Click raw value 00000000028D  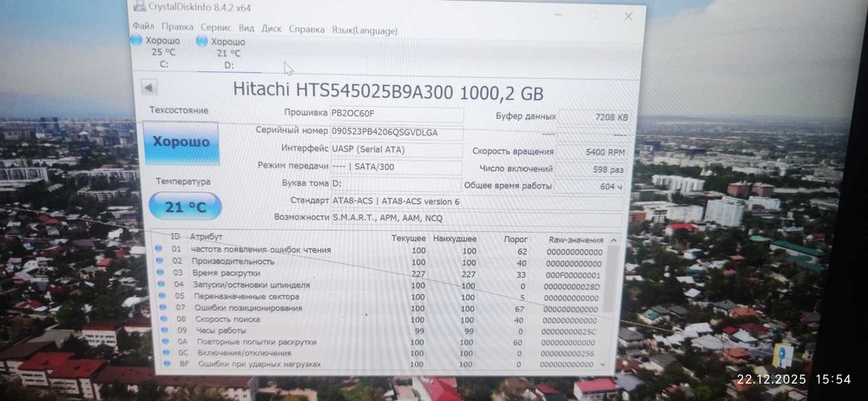coord(571,286)
